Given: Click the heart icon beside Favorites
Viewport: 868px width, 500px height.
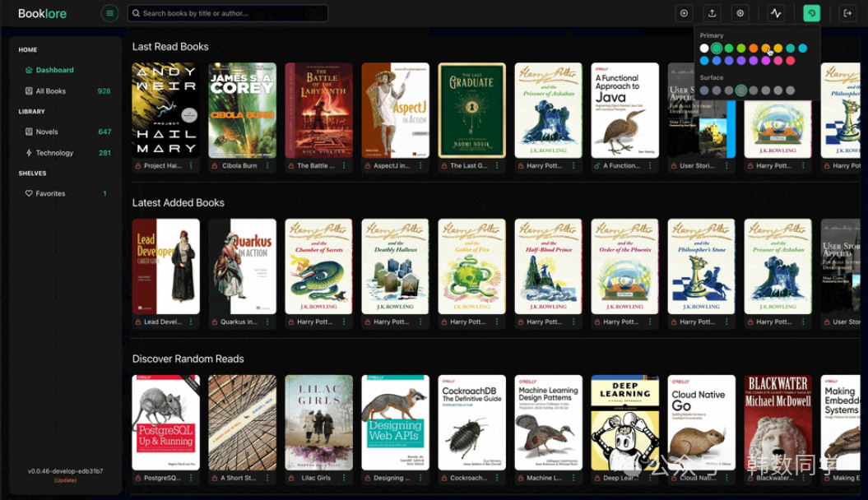Looking at the screenshot, I should [x=29, y=193].
